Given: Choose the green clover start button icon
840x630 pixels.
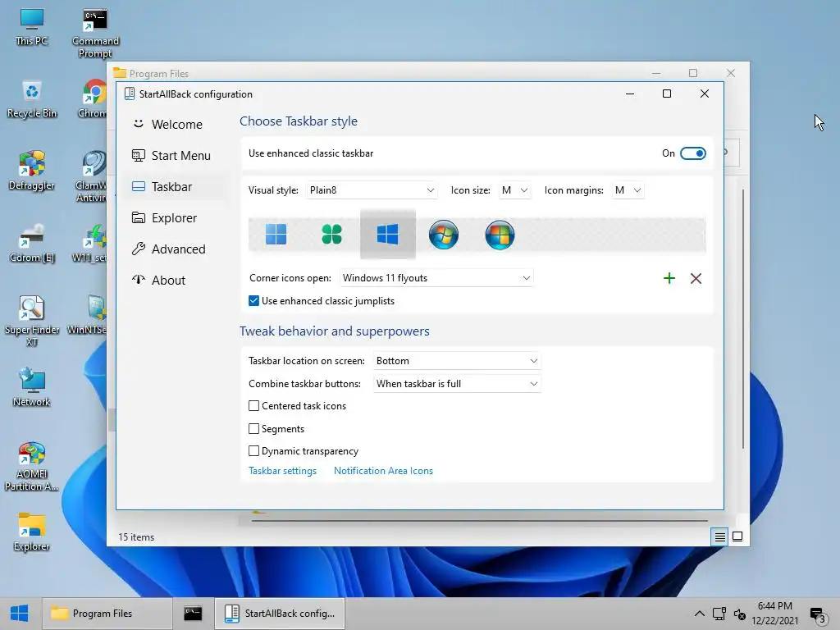Looking at the screenshot, I should 331,234.
